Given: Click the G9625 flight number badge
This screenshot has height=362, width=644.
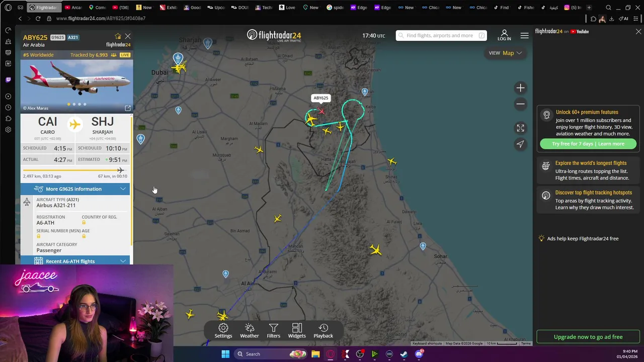Looking at the screenshot, I should point(57,37).
